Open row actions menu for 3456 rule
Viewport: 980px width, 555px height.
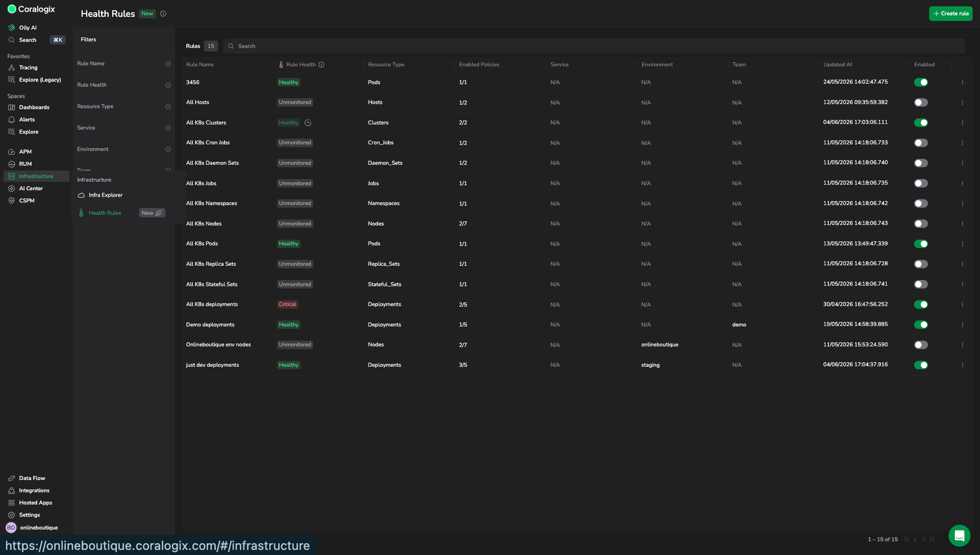[962, 82]
